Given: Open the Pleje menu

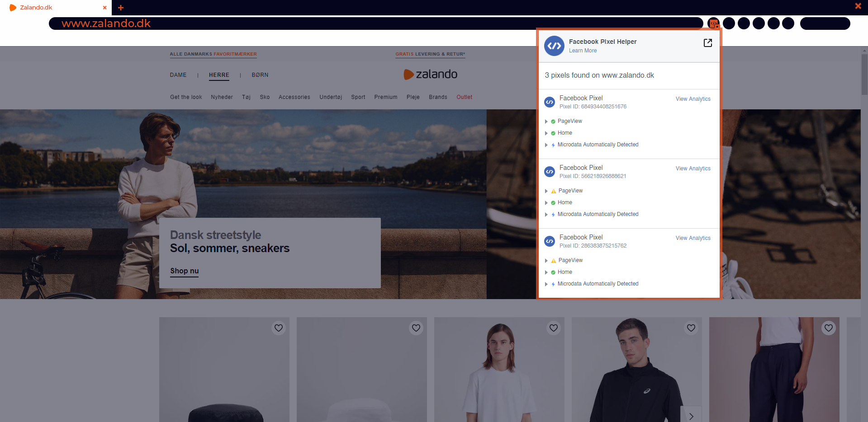Looking at the screenshot, I should pyautogui.click(x=413, y=97).
